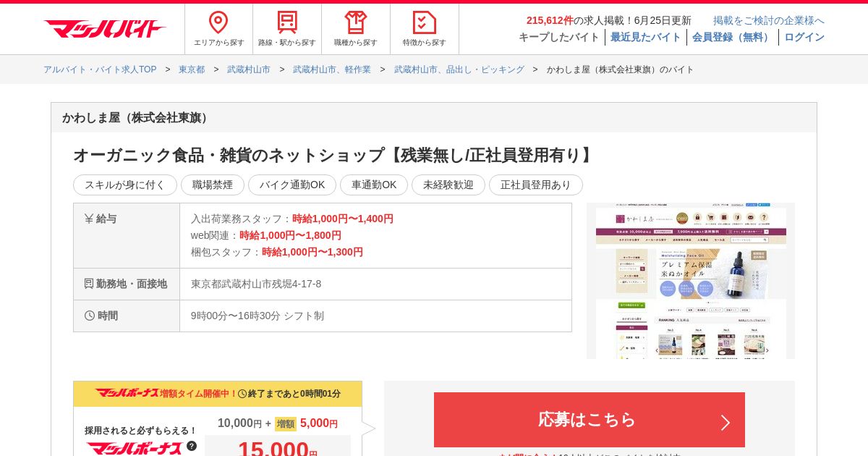
Task: Select 武蔵村山市、品出し・ピッキング breadcrumb
Action: [x=459, y=69]
